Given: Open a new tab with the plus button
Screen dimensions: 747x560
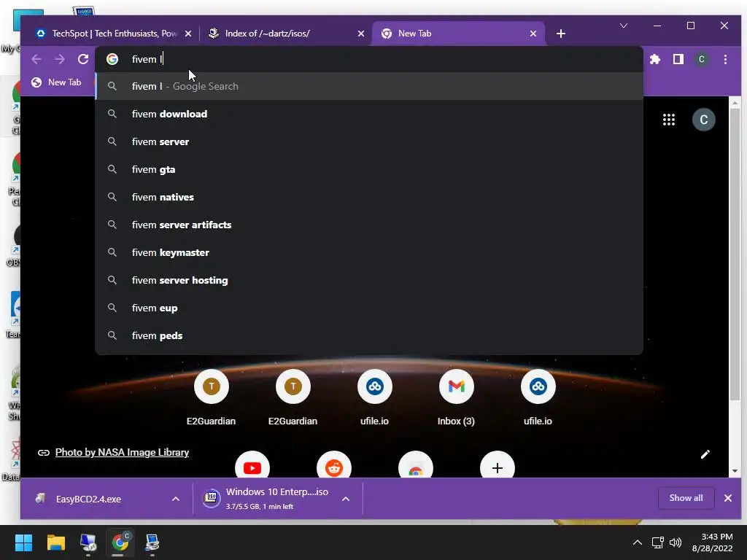Looking at the screenshot, I should (x=561, y=34).
